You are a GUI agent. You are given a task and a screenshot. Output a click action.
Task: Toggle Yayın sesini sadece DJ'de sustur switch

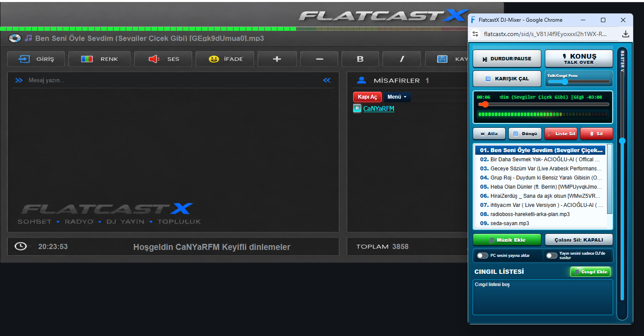(552, 256)
